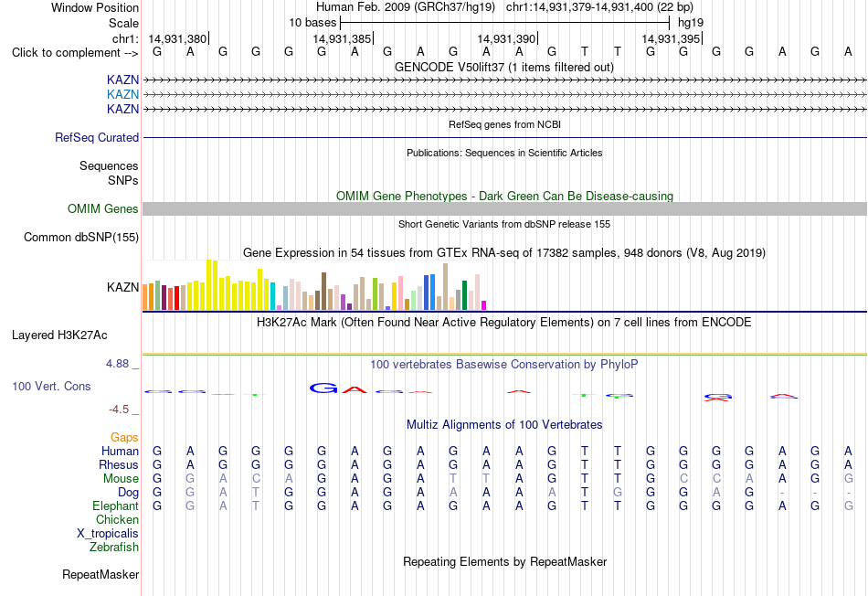Screen dimensions: 868x596
Task: Click the 'RefSeq genes from NCBI' title
Action: (x=505, y=124)
